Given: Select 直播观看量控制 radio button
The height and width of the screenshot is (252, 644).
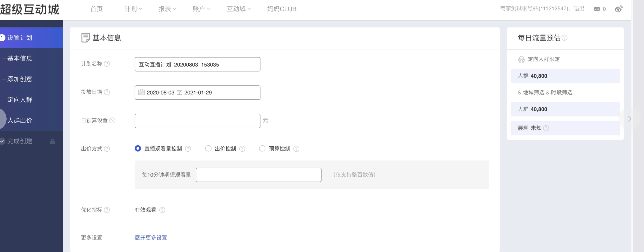Looking at the screenshot, I should 138,148.
